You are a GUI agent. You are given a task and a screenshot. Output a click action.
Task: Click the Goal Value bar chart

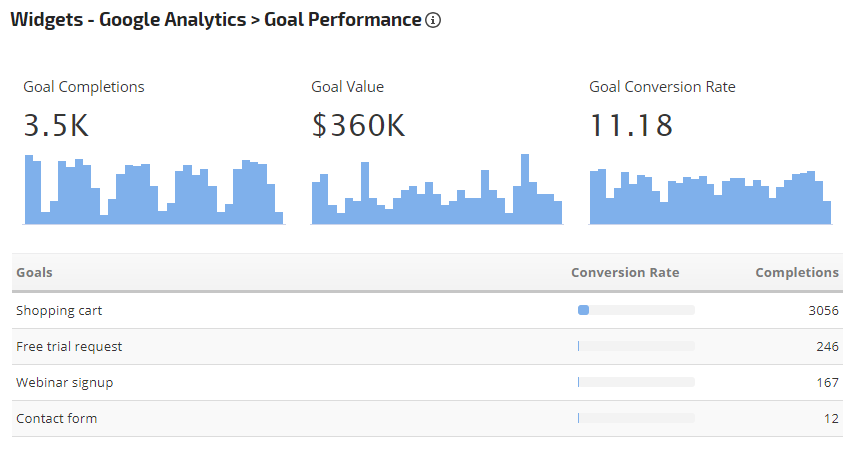point(436,190)
